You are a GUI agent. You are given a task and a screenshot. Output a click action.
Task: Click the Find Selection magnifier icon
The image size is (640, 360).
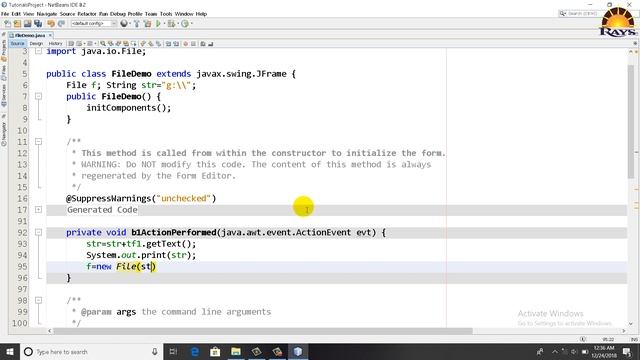pos(103,44)
